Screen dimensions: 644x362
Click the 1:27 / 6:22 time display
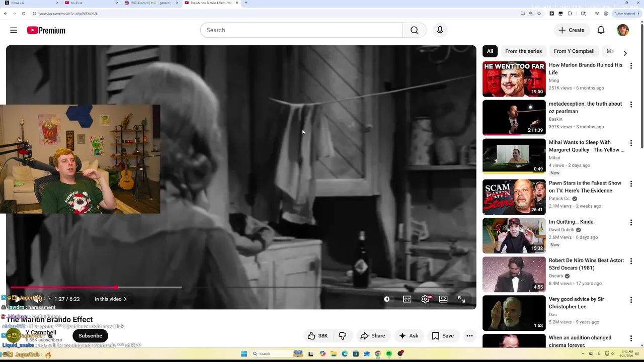click(67, 299)
